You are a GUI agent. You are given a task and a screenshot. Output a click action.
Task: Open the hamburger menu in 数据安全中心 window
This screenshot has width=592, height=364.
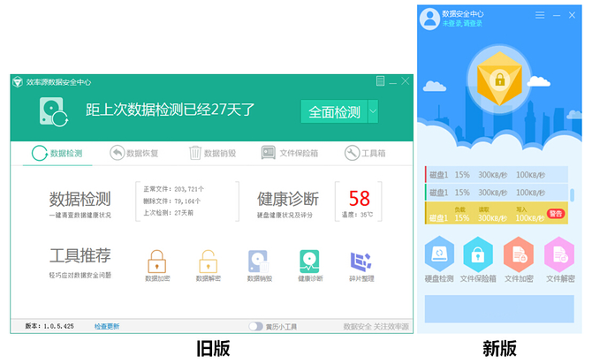point(540,15)
